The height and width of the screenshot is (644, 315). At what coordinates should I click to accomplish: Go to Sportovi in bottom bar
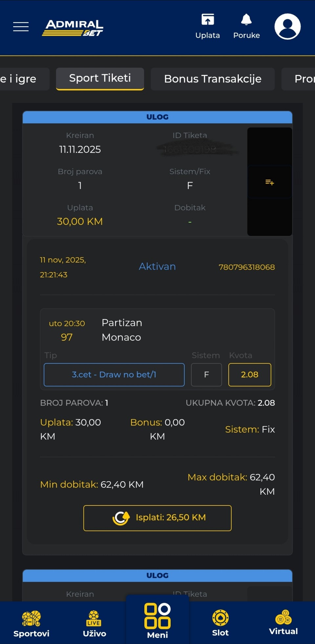[x=31, y=623]
